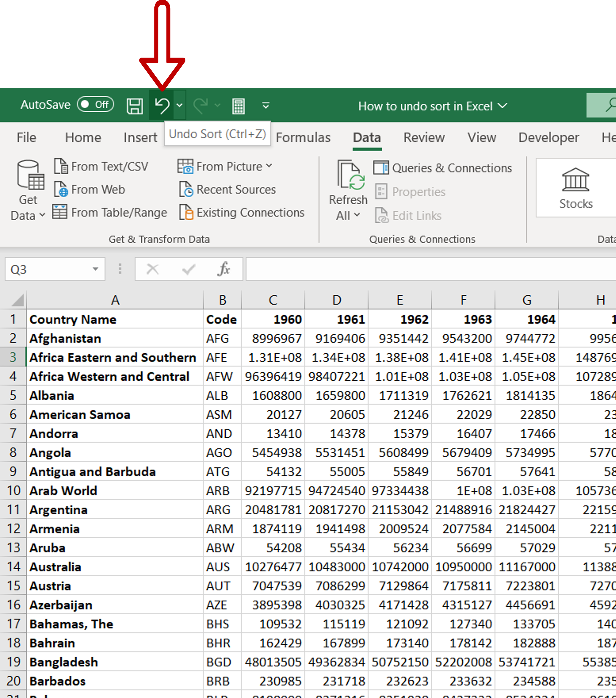The height and width of the screenshot is (698, 616).
Task: Click the workbook title dropdown arrow
Action: tap(505, 106)
